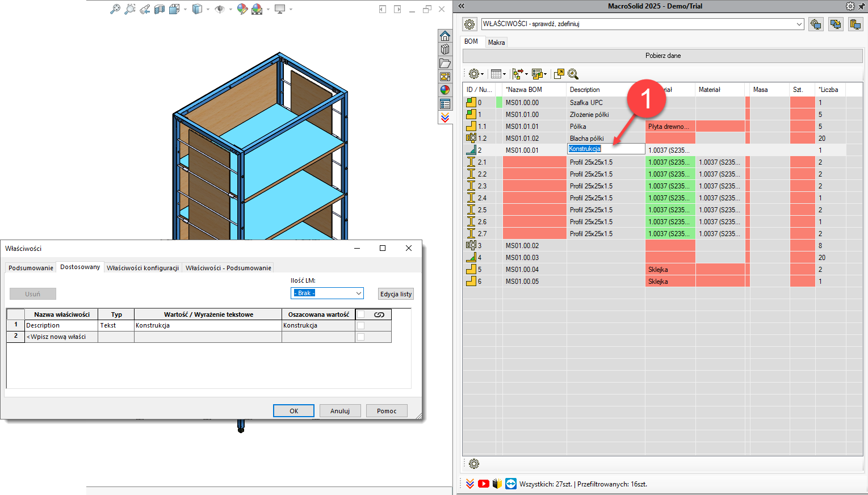
Task: Click the double-window monitor icon in the MacroSolid header
Action: pos(836,24)
